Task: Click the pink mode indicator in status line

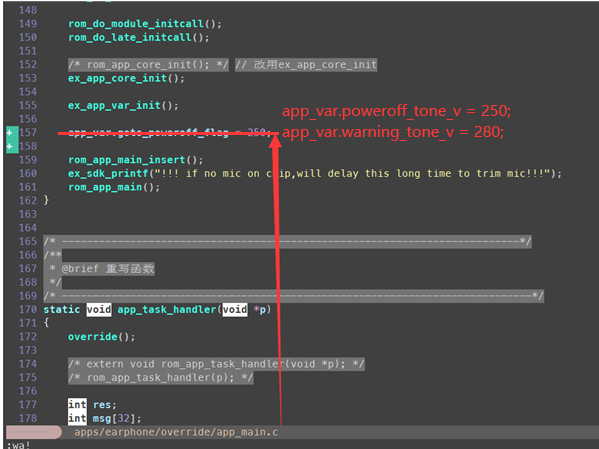Action: (x=34, y=432)
